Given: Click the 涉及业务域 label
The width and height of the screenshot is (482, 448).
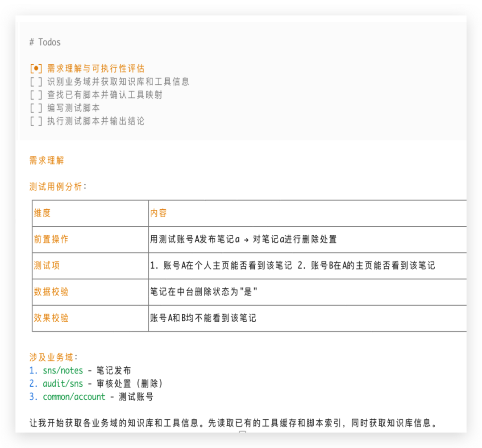Looking at the screenshot, I should pyautogui.click(x=51, y=357).
